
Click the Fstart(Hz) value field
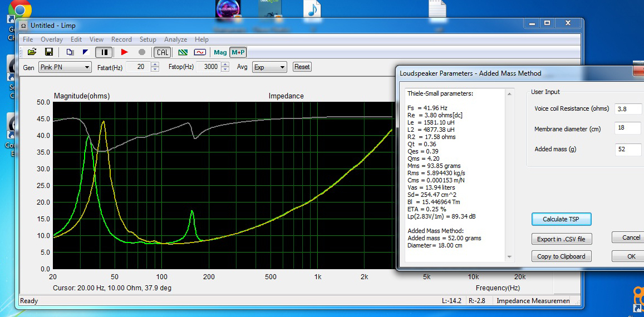pyautogui.click(x=139, y=67)
